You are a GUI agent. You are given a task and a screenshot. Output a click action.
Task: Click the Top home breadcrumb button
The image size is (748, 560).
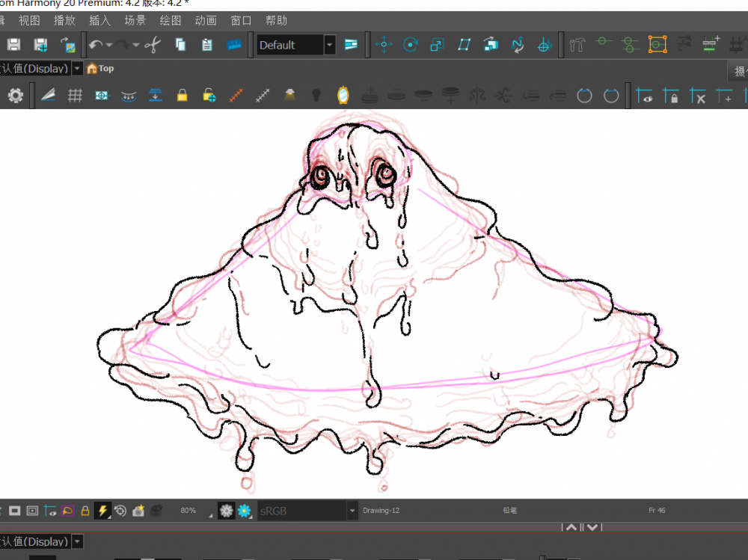click(101, 69)
